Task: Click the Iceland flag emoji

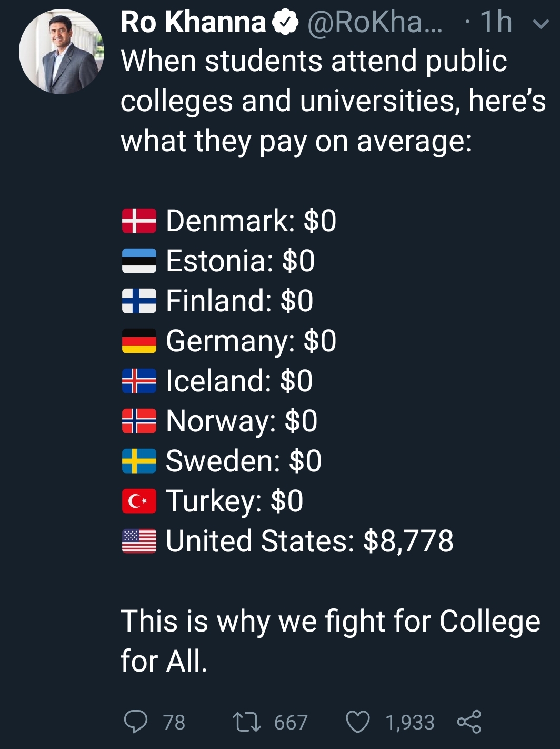Action: [x=138, y=381]
